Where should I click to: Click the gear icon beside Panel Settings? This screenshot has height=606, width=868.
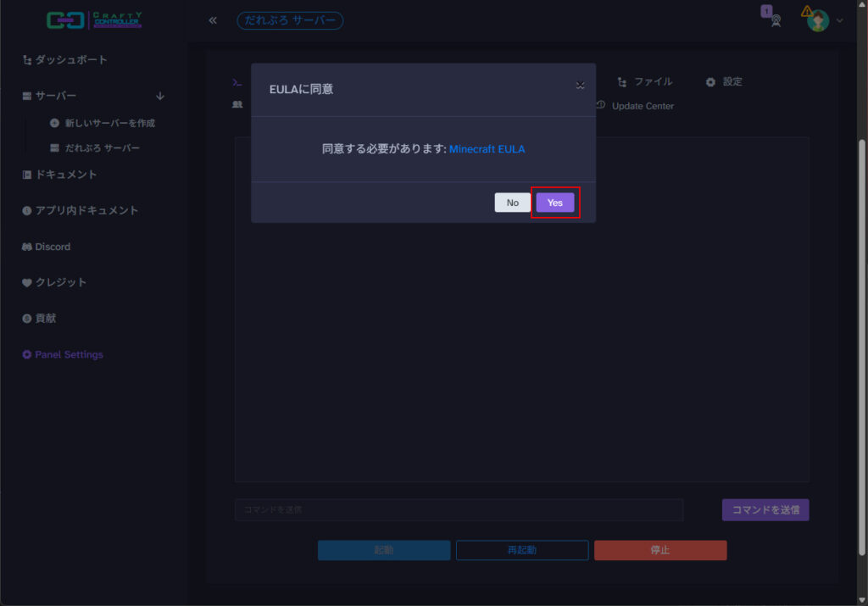(26, 355)
